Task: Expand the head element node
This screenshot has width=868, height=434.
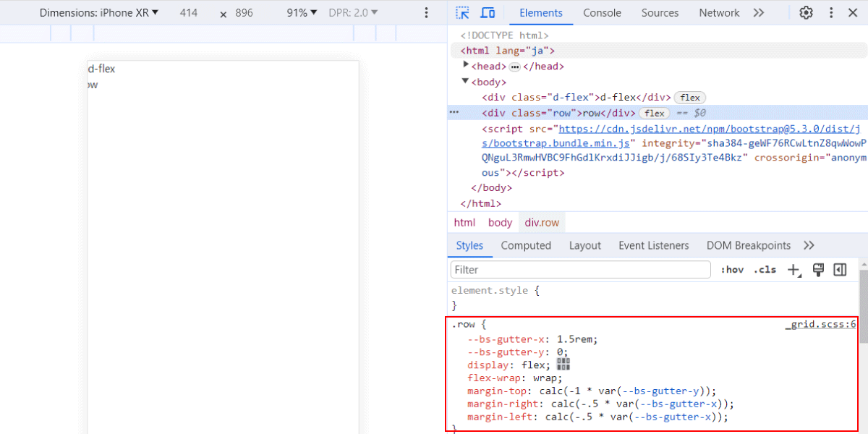Action: pyautogui.click(x=467, y=66)
